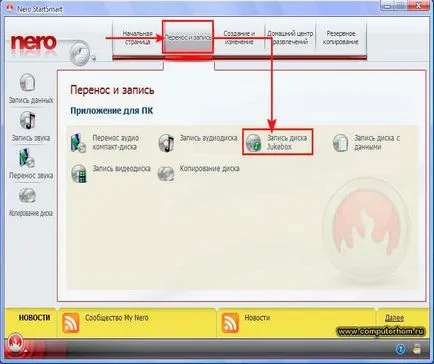This screenshot has height=364, width=434.
Task: Open the Запись видеодиска text link
Action: coord(121,169)
